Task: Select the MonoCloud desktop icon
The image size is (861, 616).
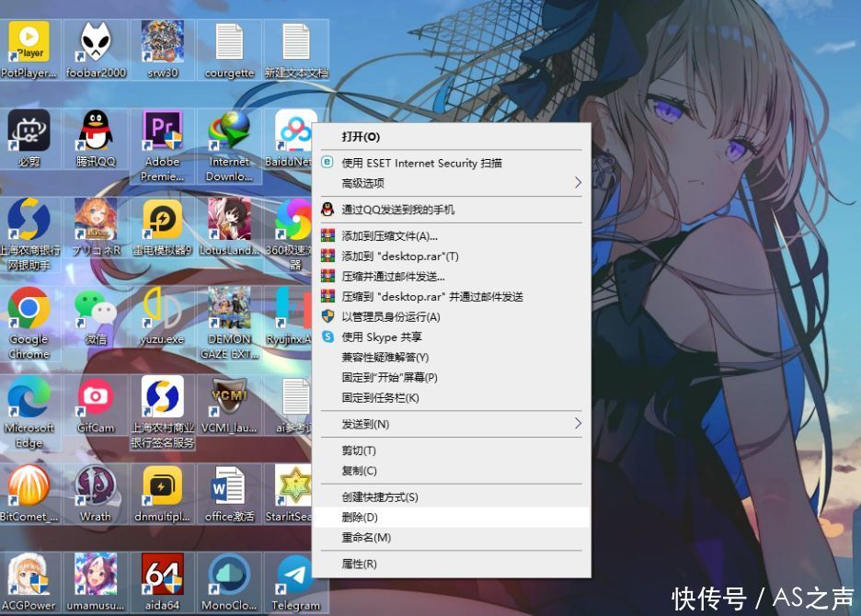Action: (230, 583)
